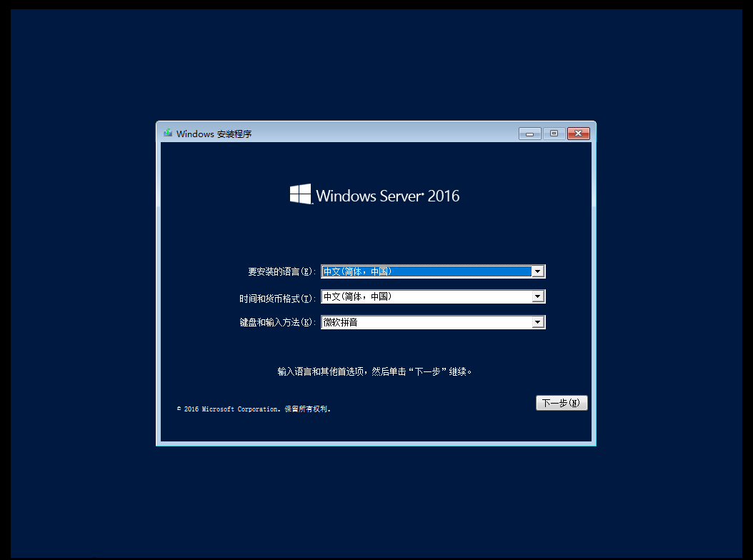
Task: Minimize the Windows 安装程序 window
Action: pos(529,134)
